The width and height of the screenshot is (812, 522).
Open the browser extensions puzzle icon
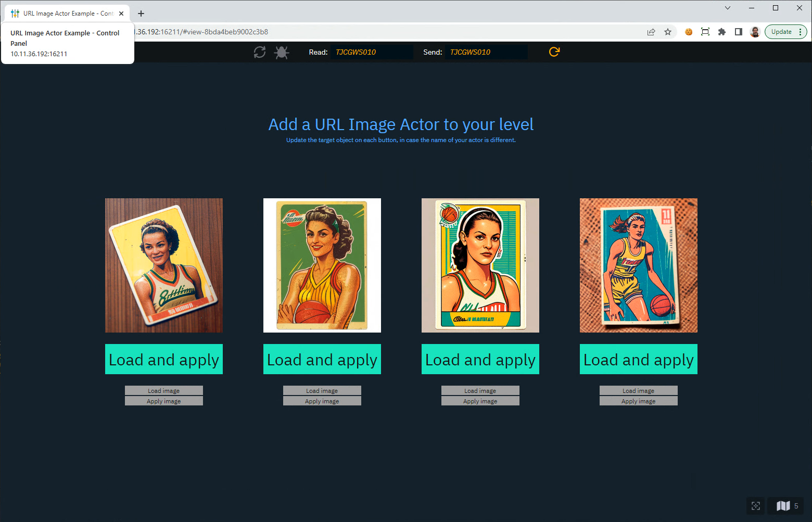point(721,32)
